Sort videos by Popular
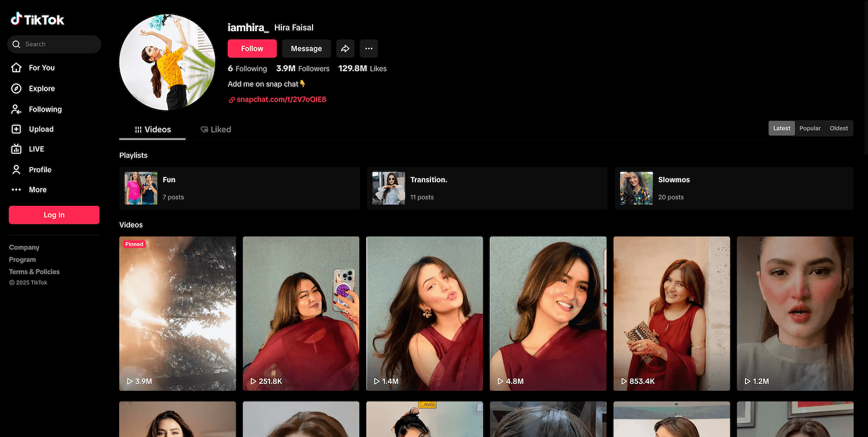Image resolution: width=868 pixels, height=437 pixels. pyautogui.click(x=810, y=128)
